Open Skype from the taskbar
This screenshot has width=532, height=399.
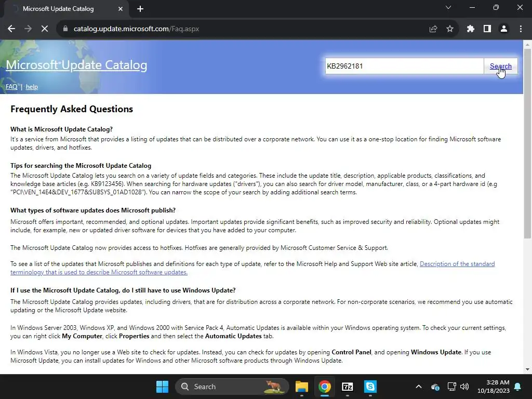[x=370, y=387]
